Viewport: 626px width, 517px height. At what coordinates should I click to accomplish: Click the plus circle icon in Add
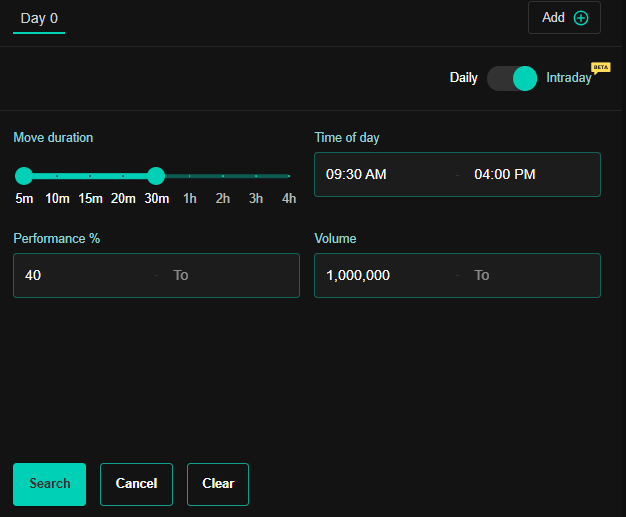581,18
